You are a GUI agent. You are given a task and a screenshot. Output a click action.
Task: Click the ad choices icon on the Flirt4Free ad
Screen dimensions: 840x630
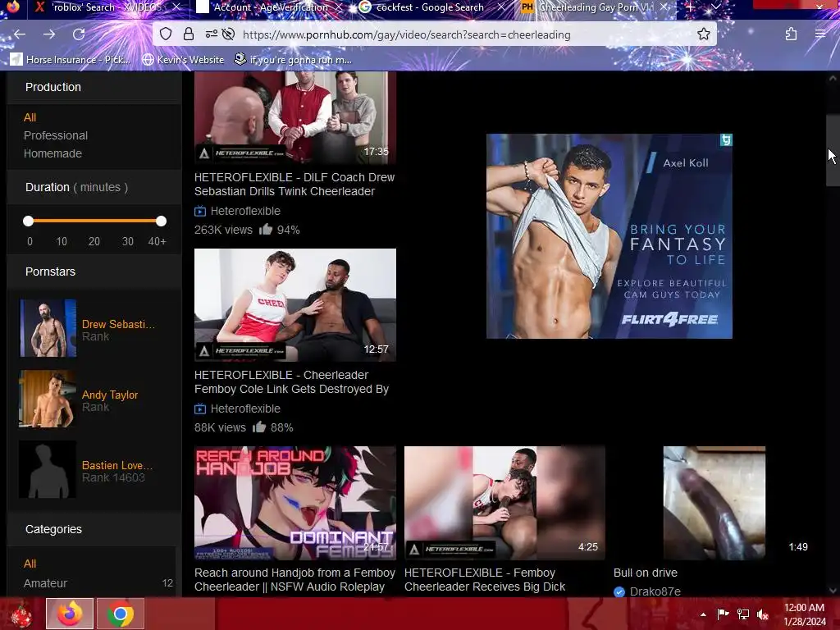pos(726,139)
